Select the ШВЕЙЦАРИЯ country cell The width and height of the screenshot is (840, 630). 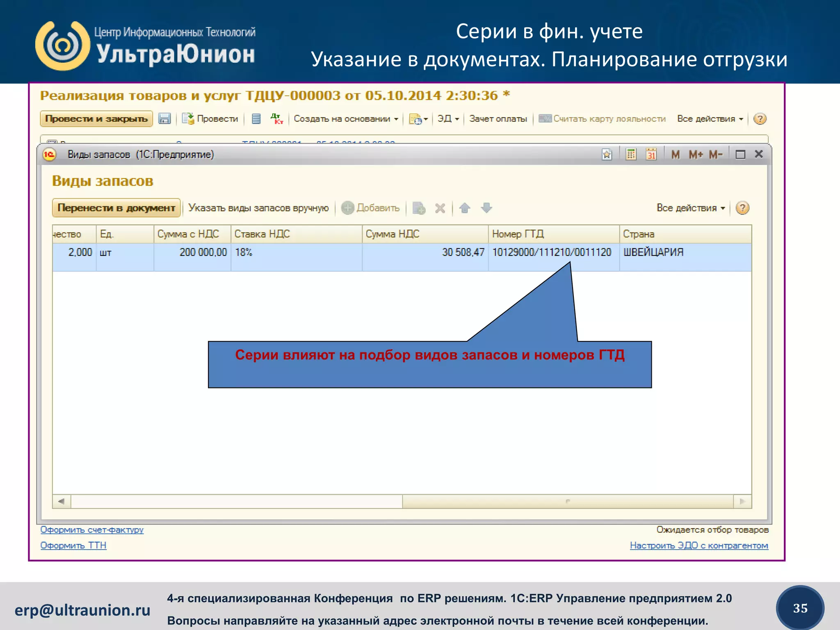(x=685, y=257)
